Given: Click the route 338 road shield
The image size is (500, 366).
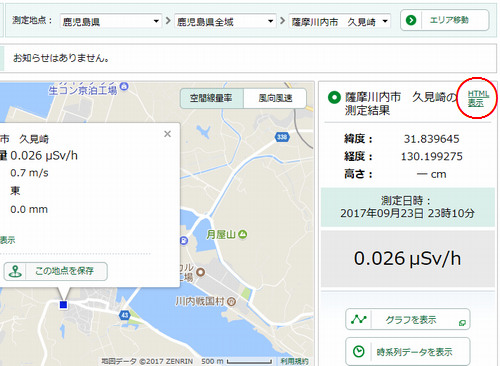Looking at the screenshot, I should (282, 137).
